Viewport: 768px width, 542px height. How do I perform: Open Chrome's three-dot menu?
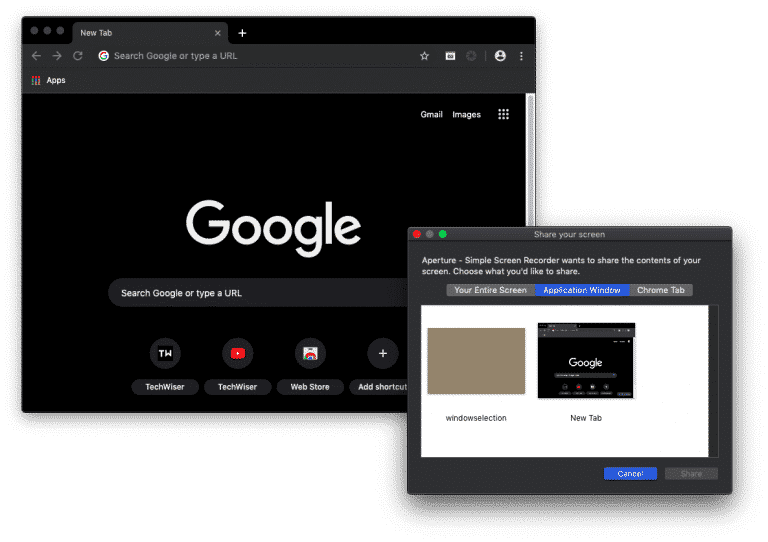pos(521,56)
